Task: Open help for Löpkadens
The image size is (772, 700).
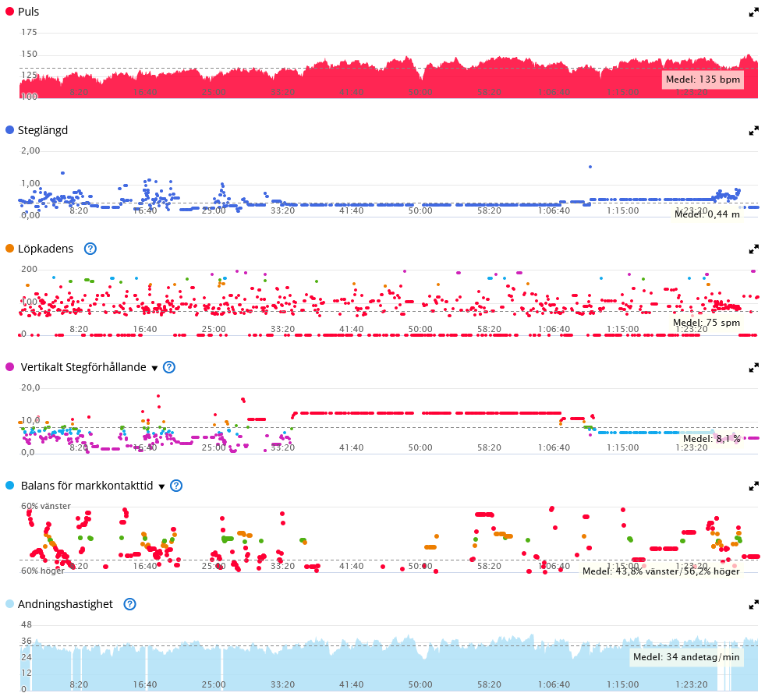Action: point(90,249)
